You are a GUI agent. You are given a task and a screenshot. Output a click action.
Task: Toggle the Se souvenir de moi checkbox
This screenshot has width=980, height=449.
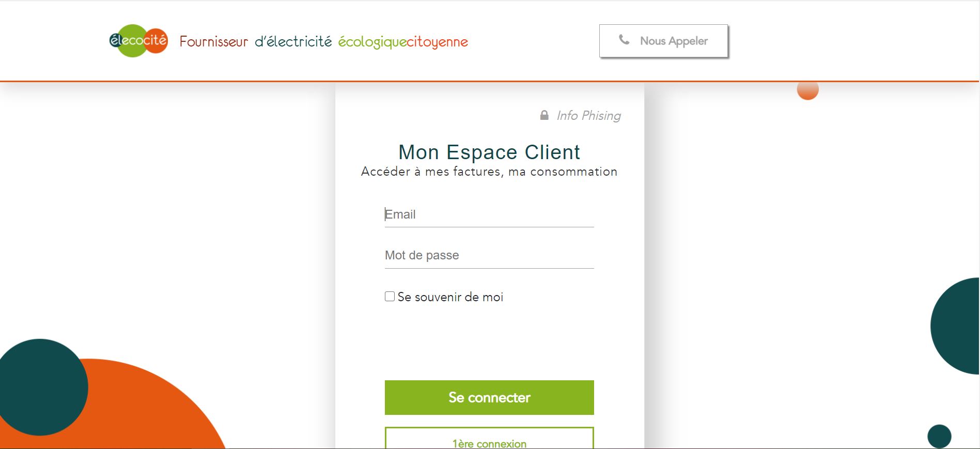click(390, 297)
